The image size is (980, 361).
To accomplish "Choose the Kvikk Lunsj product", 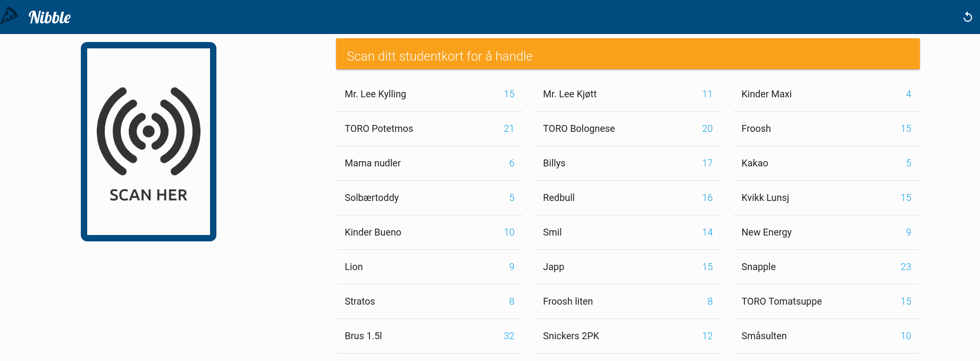I will (x=826, y=198).
